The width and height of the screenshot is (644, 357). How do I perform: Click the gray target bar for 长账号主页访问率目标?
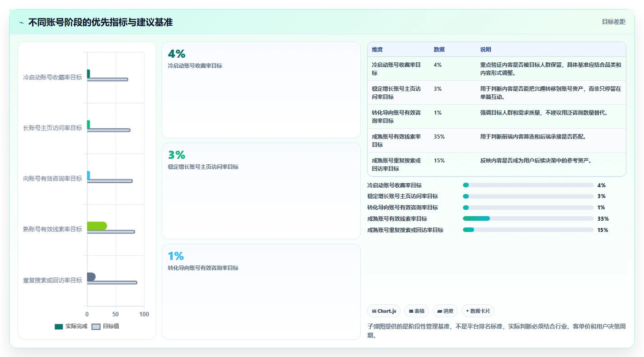coord(108,130)
